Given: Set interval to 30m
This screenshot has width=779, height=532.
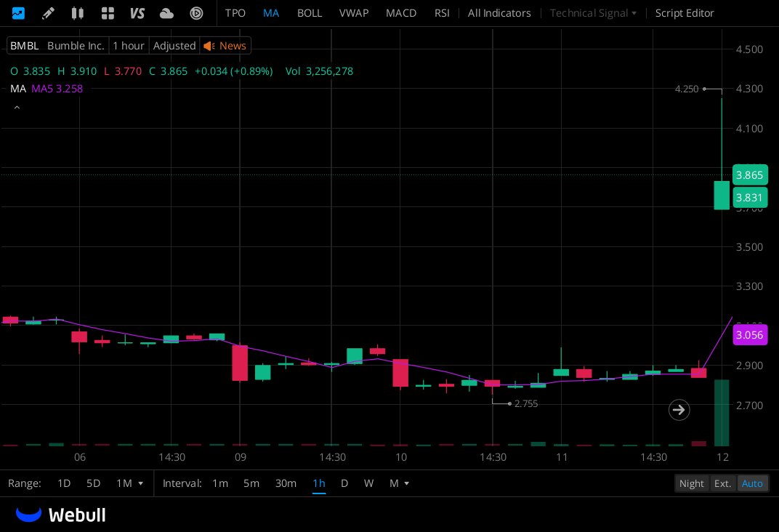Looking at the screenshot, I should pos(286,483).
